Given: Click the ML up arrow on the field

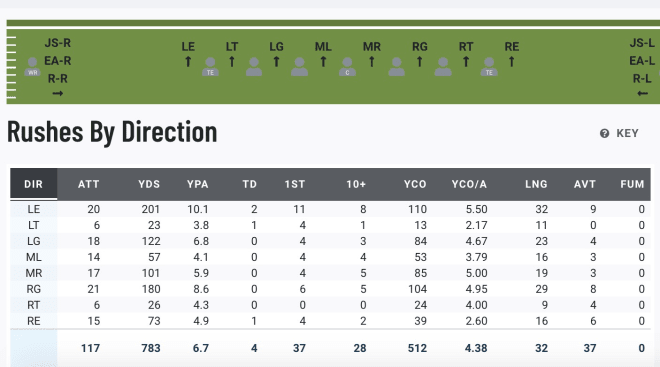Looking at the screenshot, I should click(x=323, y=62).
